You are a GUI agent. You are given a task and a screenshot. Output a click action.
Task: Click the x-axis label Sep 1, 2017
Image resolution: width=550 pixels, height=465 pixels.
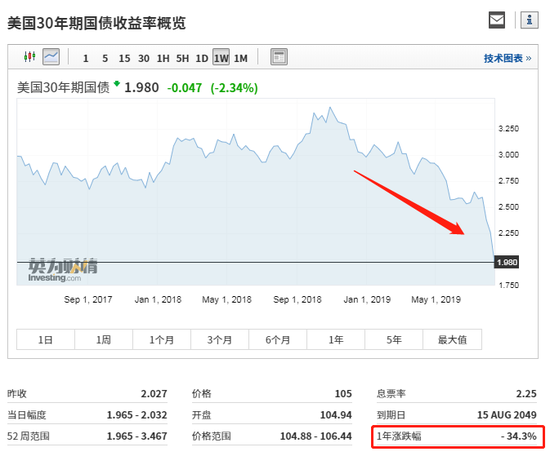pyautogui.click(x=88, y=299)
